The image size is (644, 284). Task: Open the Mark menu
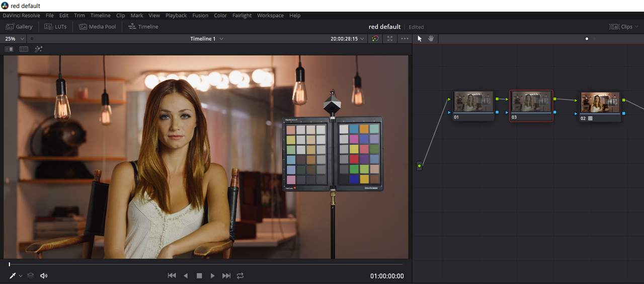point(137,16)
